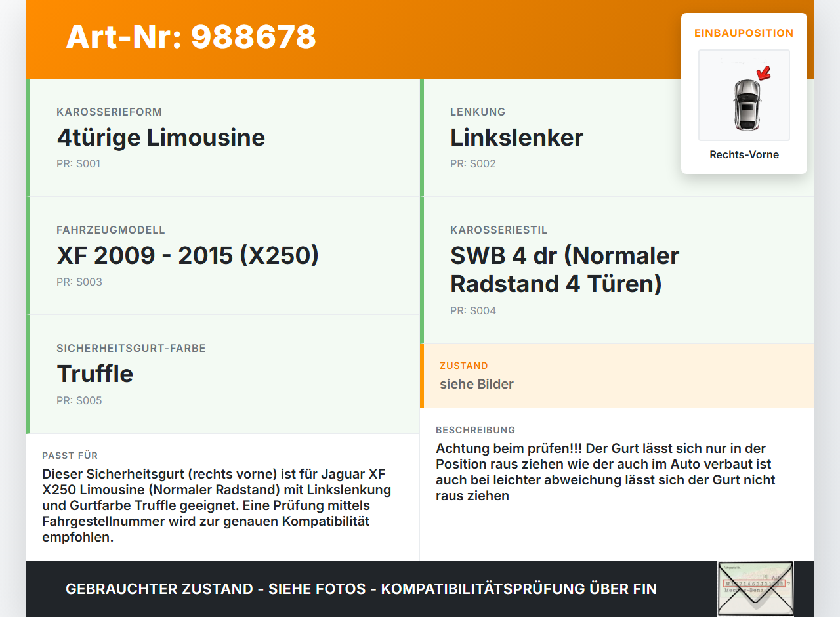Click the Kompatibilitätsprüfung über FIN banner text
This screenshot has width=840, height=617.
coord(361,589)
